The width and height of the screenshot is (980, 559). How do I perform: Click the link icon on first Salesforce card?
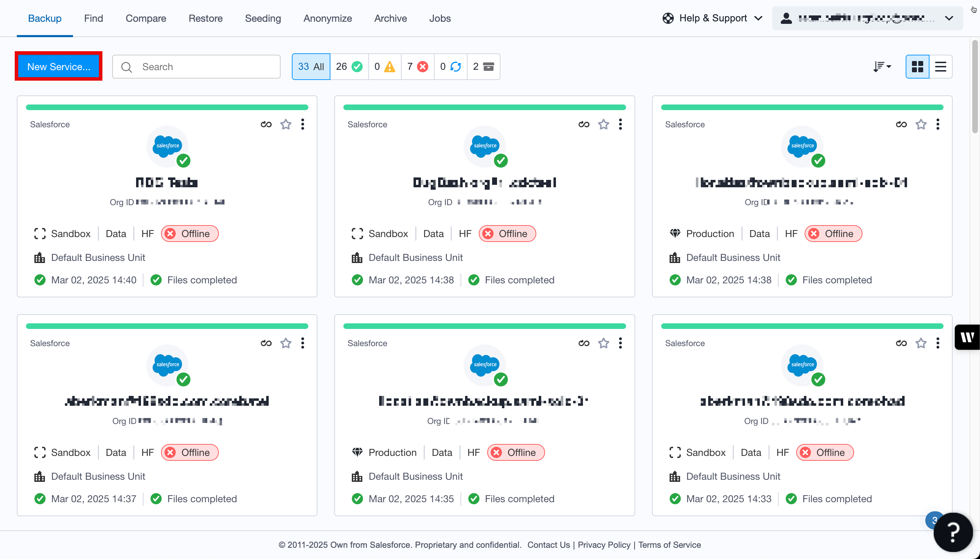tap(266, 124)
